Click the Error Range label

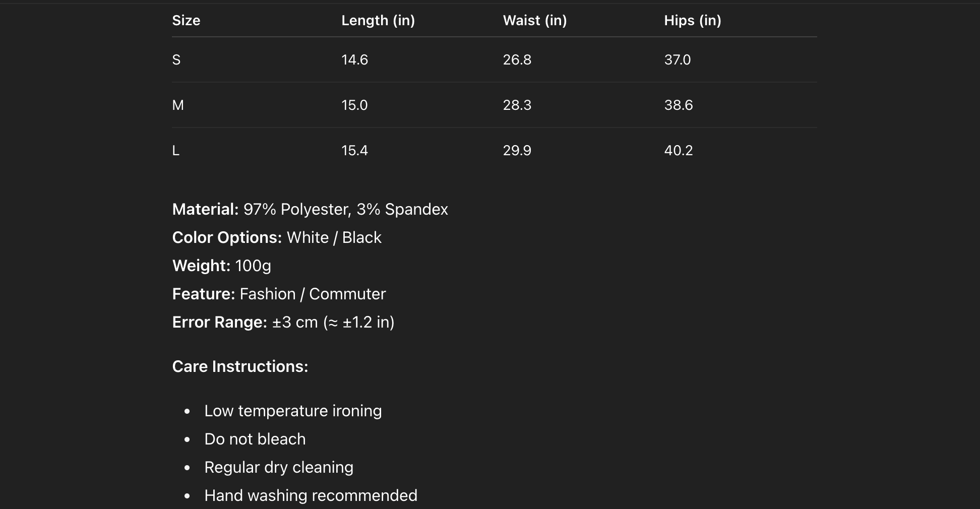219,322
